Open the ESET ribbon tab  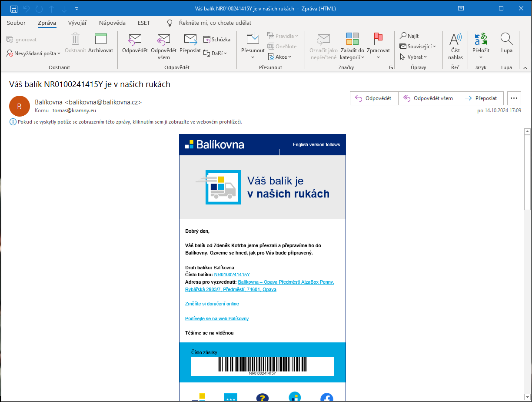pos(144,23)
